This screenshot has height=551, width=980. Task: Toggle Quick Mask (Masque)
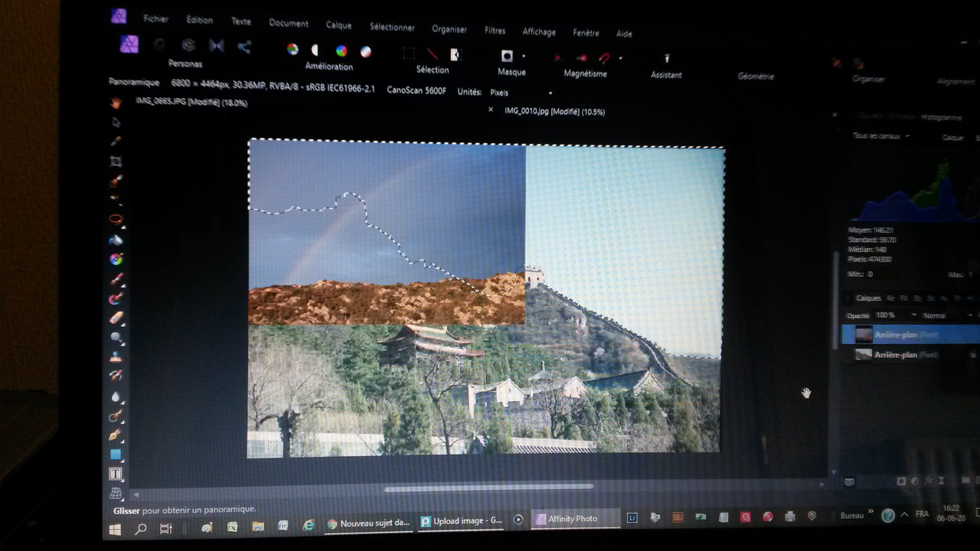click(x=507, y=56)
